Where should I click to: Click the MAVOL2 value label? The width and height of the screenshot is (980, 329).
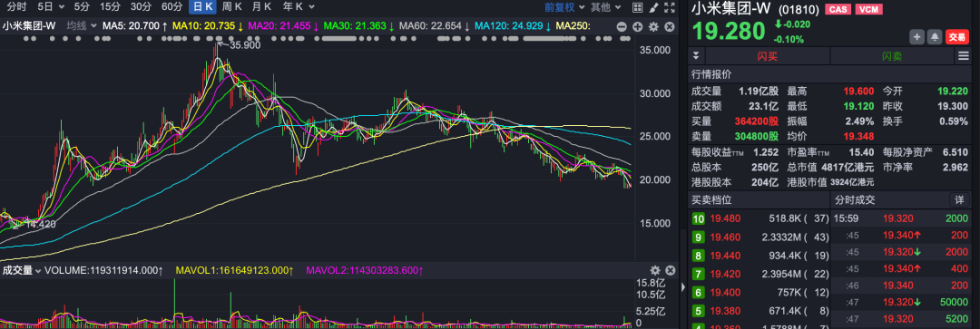tap(364, 270)
